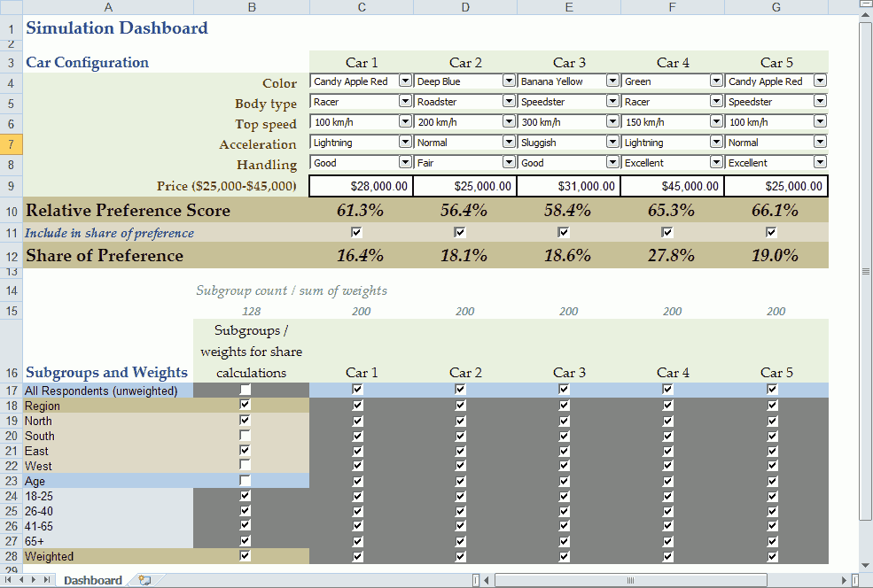Select row 12 header
The height and width of the screenshot is (588, 873).
[12, 256]
